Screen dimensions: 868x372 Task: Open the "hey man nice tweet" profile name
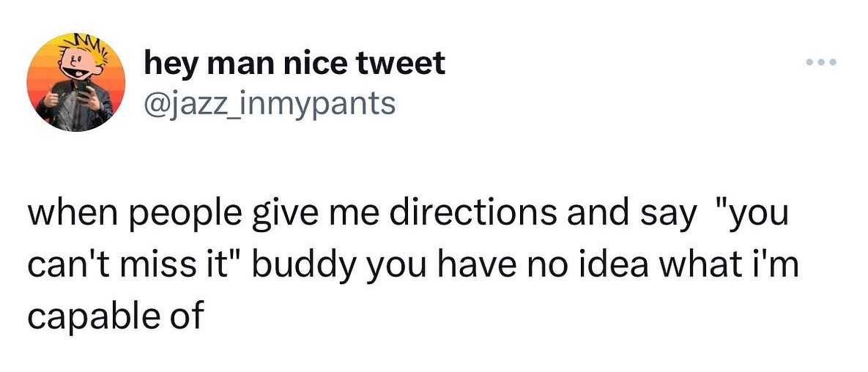(294, 64)
